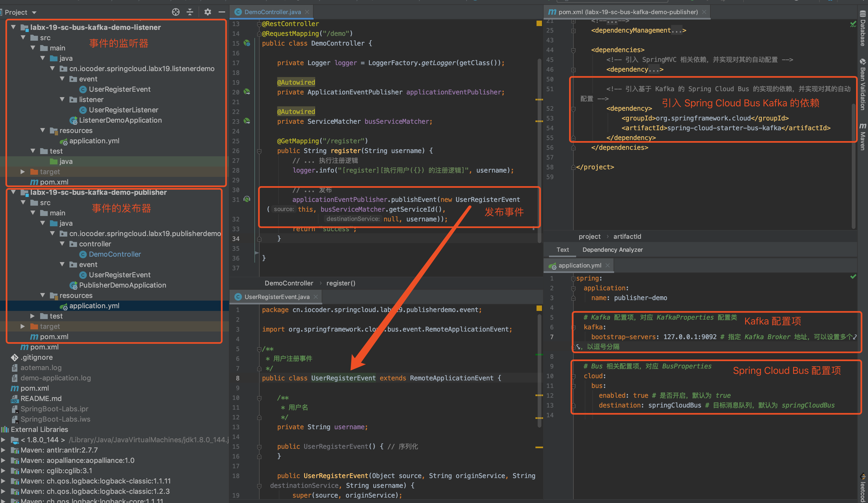The height and width of the screenshot is (503, 868).
Task: Open Project panel settings gear
Action: tap(207, 12)
